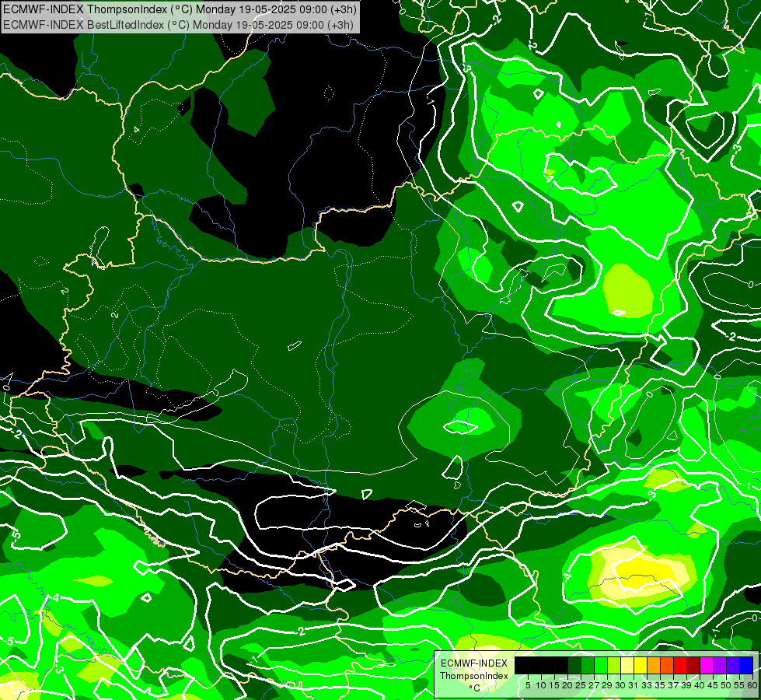Image resolution: width=761 pixels, height=700 pixels.
Task: Click the legend tick value 50
Action: click(x=726, y=685)
